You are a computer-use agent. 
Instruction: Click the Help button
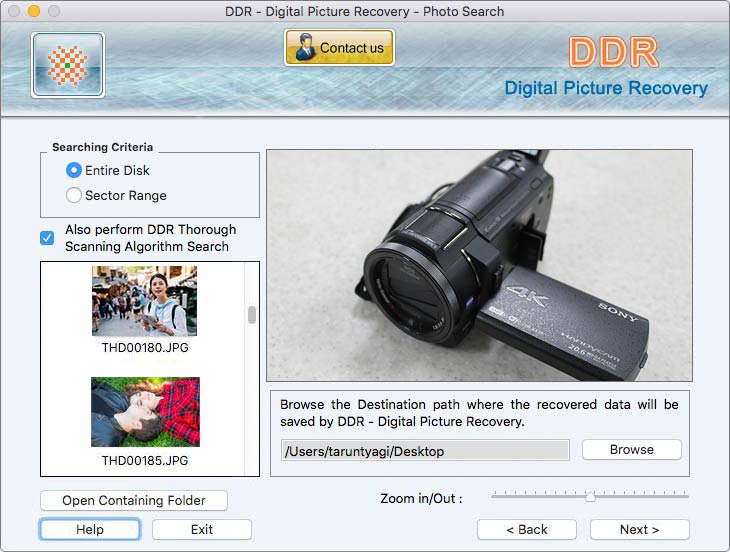(90, 530)
